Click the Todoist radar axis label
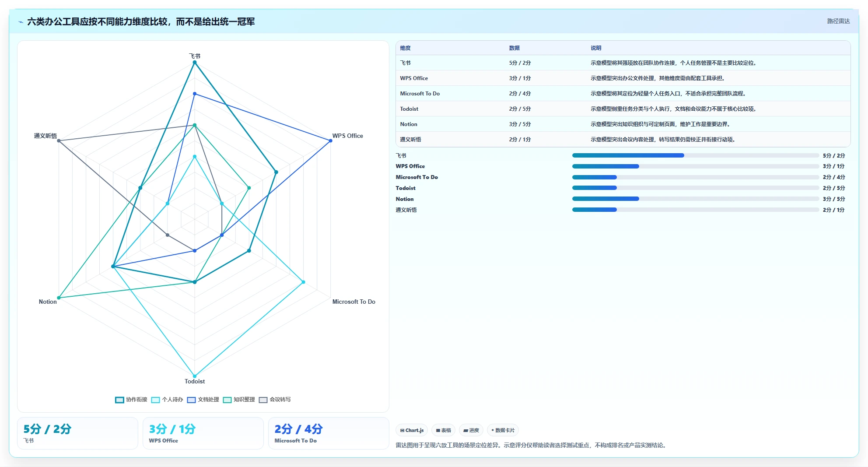868x467 pixels. [195, 381]
